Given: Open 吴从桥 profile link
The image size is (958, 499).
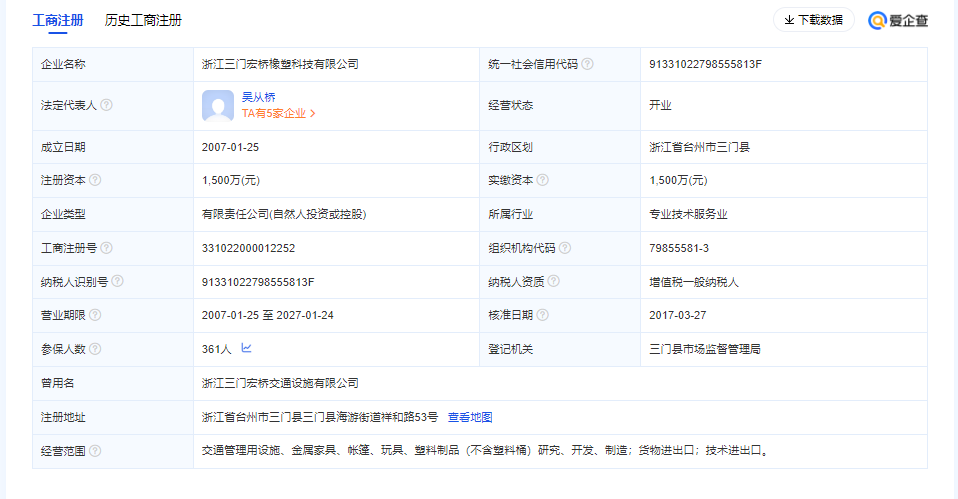Looking at the screenshot, I should [x=258, y=97].
